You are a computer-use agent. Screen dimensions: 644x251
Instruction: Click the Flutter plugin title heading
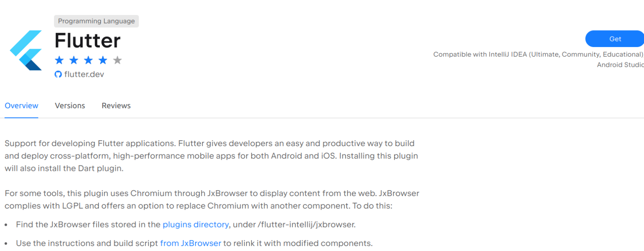coord(87,41)
